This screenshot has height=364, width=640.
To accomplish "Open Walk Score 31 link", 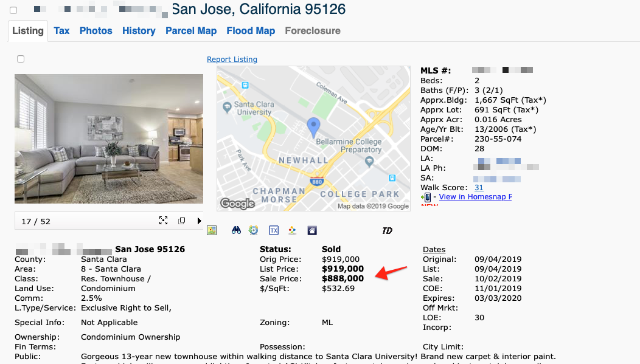I will point(479,188).
